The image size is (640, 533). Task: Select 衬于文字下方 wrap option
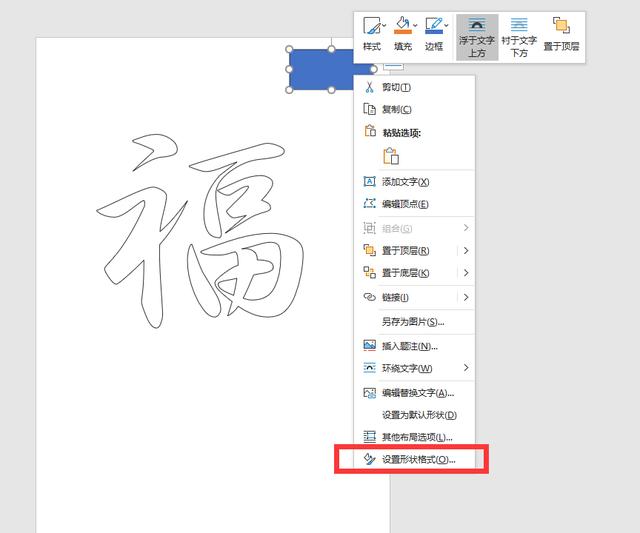pos(519,38)
